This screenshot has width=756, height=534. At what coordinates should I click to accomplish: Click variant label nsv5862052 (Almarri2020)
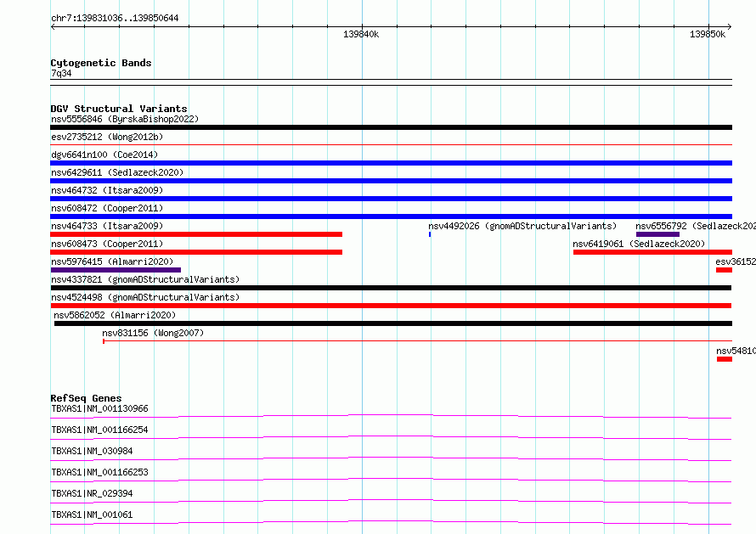pyautogui.click(x=115, y=315)
